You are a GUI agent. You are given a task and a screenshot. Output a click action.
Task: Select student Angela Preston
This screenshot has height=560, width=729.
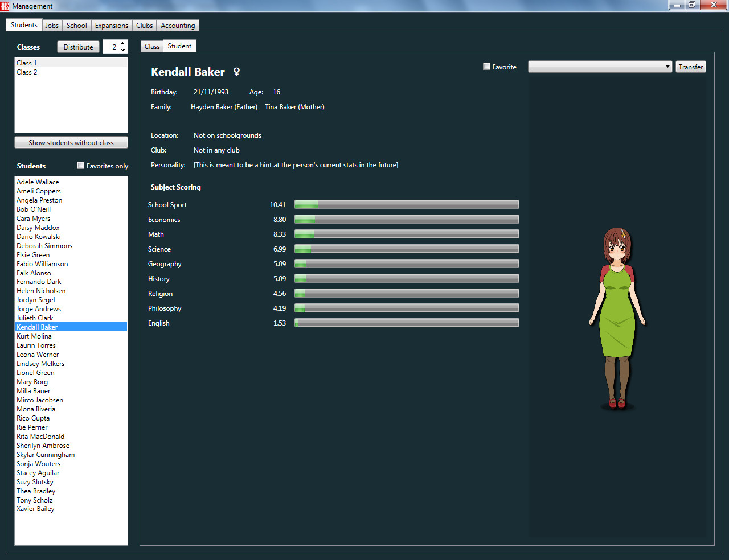coord(71,200)
